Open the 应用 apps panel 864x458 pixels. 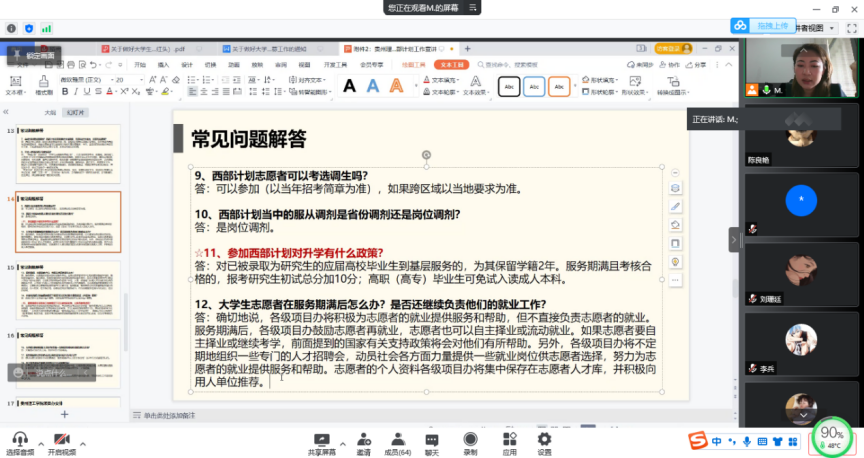pyautogui.click(x=509, y=443)
